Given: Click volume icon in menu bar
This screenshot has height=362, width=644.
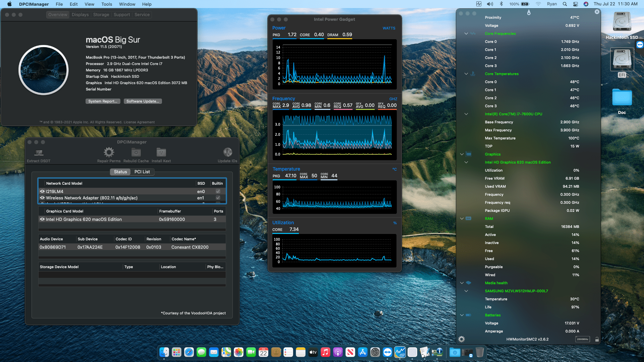Looking at the screenshot, I should pyautogui.click(x=490, y=4).
